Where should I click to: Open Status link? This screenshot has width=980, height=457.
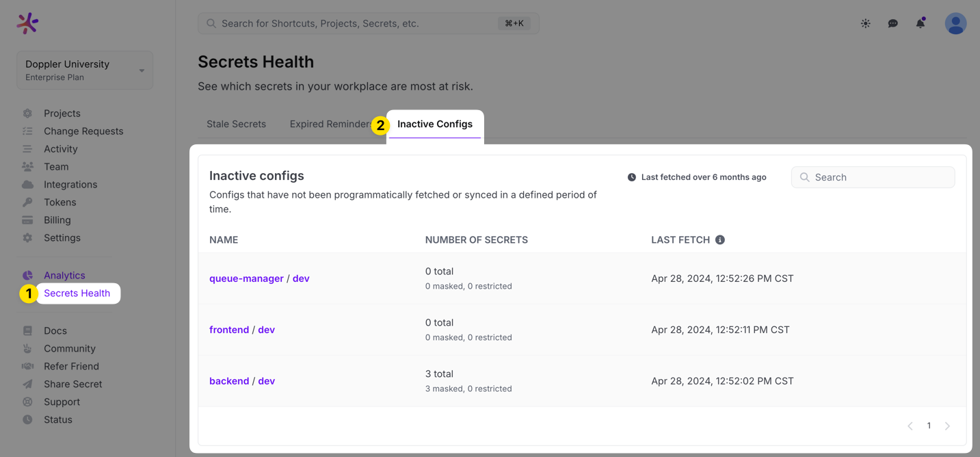(x=58, y=420)
